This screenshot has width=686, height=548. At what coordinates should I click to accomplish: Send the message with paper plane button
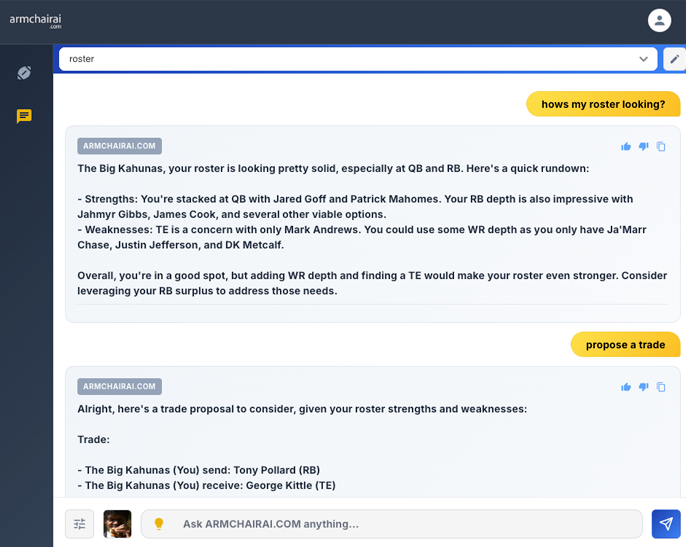click(666, 524)
